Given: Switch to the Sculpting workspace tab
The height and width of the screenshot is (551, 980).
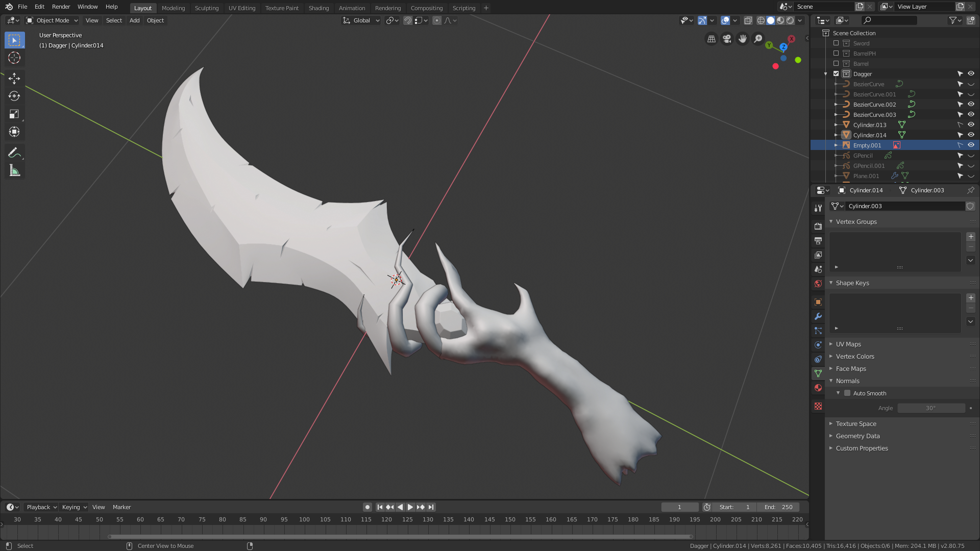Looking at the screenshot, I should [206, 8].
